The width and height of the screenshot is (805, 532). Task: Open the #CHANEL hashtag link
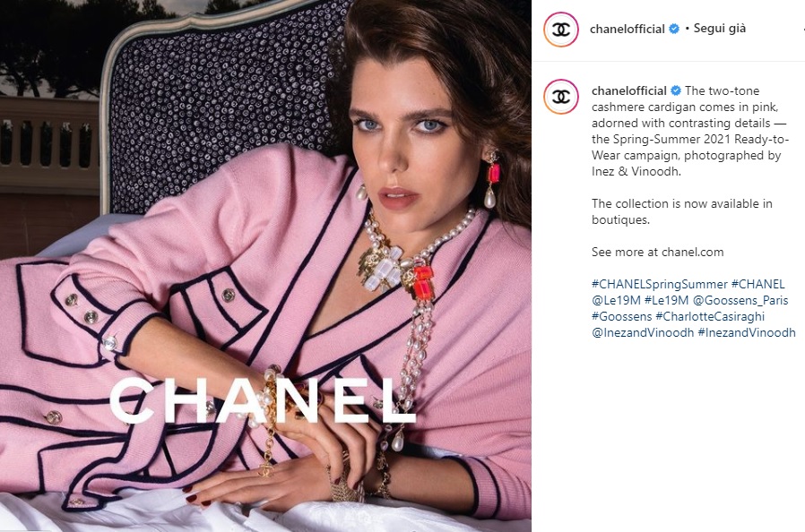pyautogui.click(x=757, y=284)
